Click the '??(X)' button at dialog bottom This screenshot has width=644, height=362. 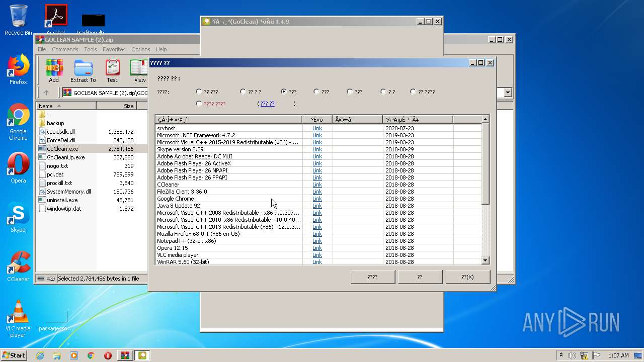[467, 277]
